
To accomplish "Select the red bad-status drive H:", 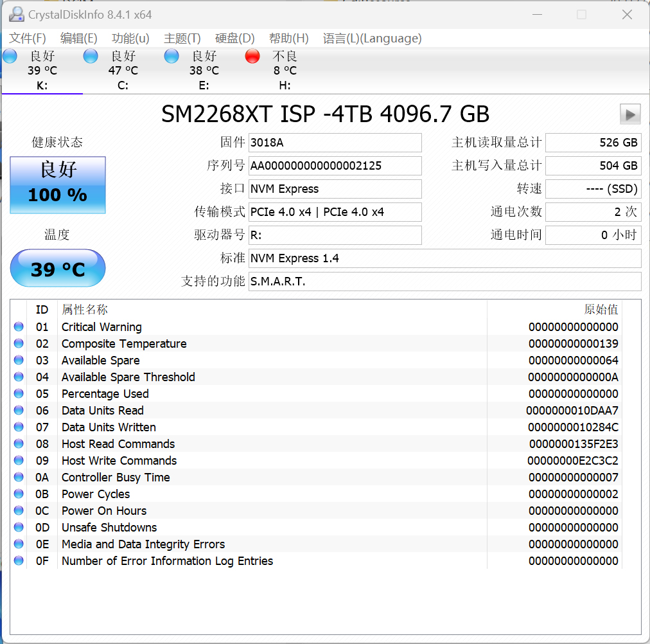I will coord(252,57).
